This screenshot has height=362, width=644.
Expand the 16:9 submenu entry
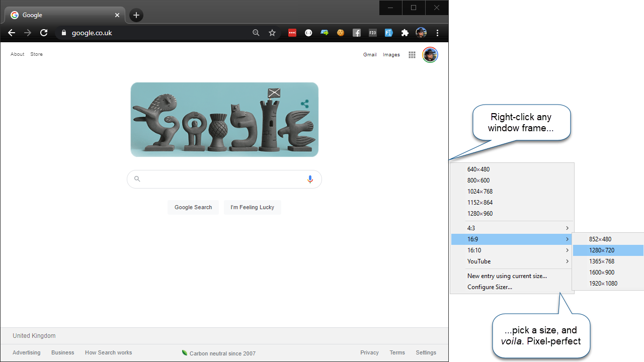click(512, 239)
